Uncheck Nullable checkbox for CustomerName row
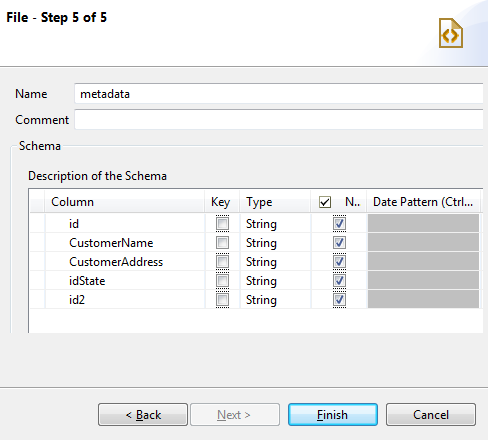Viewport: 488px width, 440px height. tap(339, 243)
